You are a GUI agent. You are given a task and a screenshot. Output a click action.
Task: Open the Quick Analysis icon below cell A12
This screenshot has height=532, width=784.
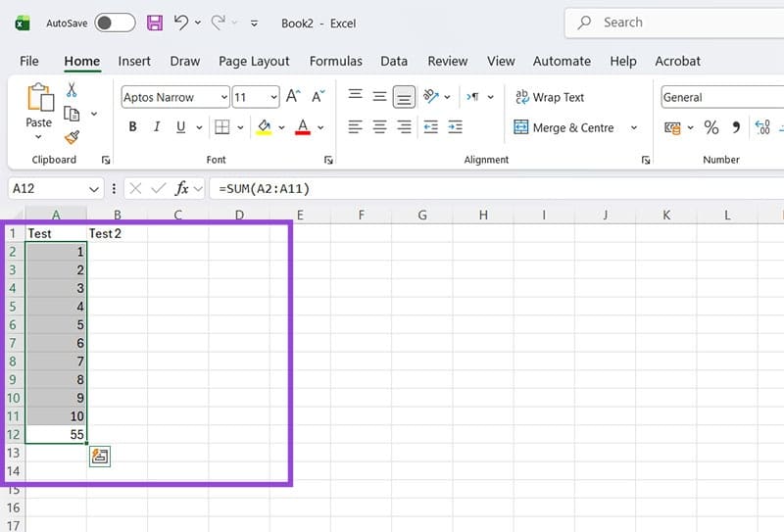point(99,456)
